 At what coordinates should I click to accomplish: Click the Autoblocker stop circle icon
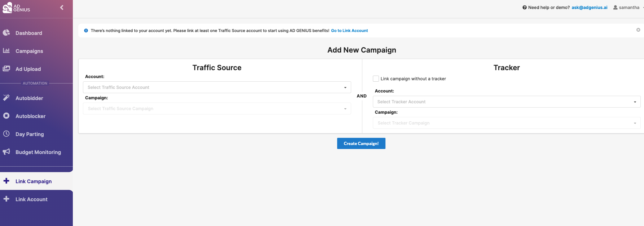tap(6, 116)
